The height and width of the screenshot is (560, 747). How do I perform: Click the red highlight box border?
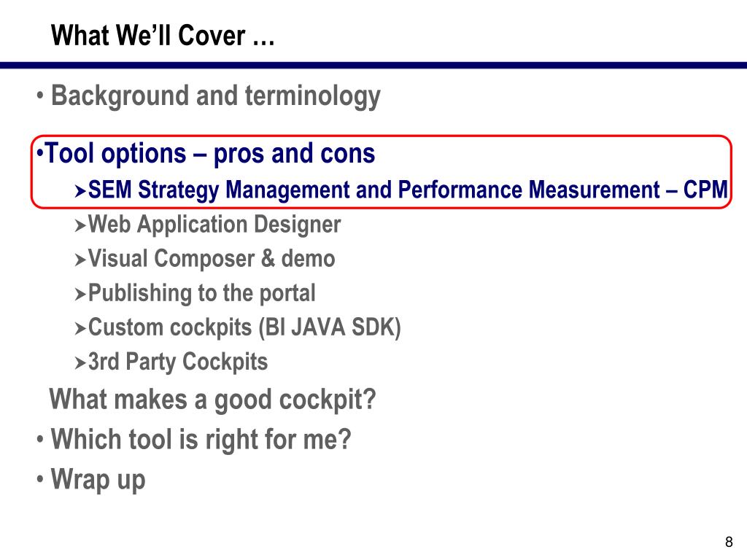point(381,136)
